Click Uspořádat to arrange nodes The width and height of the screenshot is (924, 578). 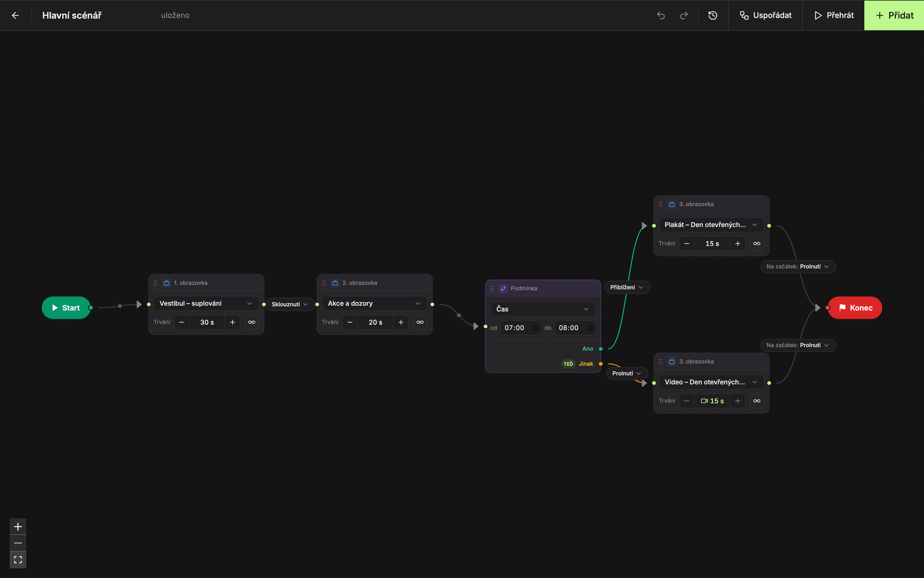pyautogui.click(x=766, y=15)
